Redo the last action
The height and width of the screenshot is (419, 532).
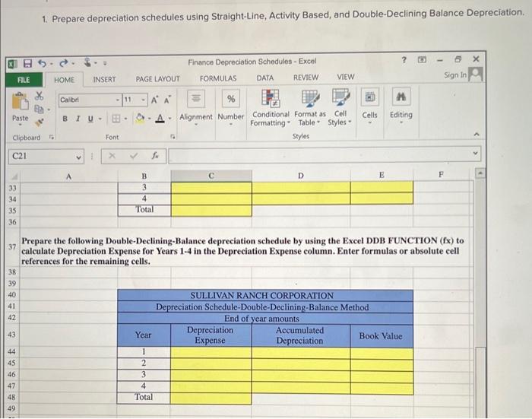point(63,63)
